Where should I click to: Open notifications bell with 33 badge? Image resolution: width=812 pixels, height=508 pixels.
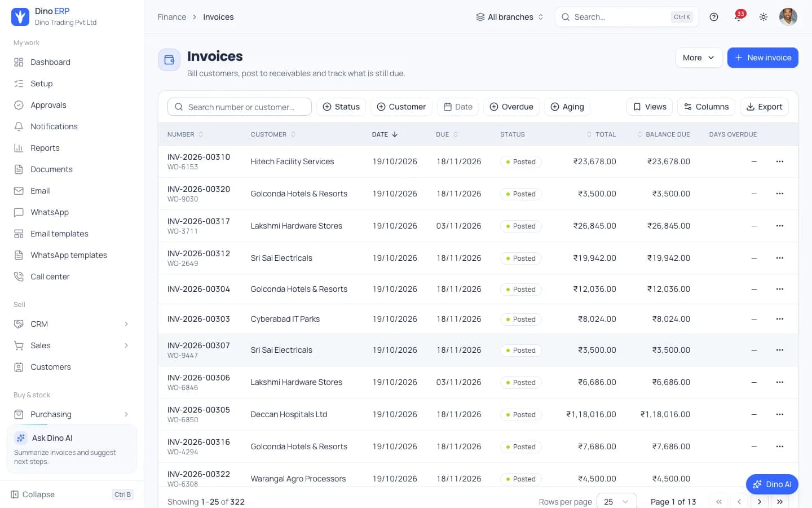(739, 16)
